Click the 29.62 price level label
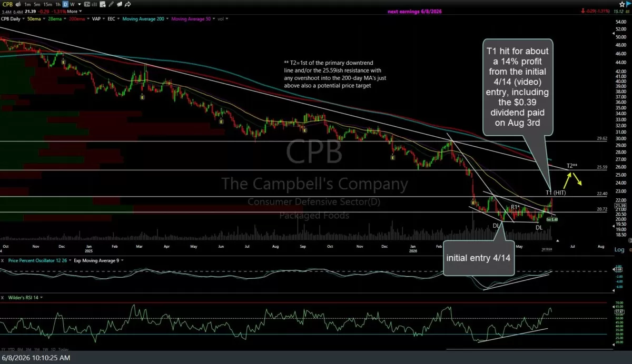The width and height of the screenshot is (632, 364). click(x=603, y=139)
